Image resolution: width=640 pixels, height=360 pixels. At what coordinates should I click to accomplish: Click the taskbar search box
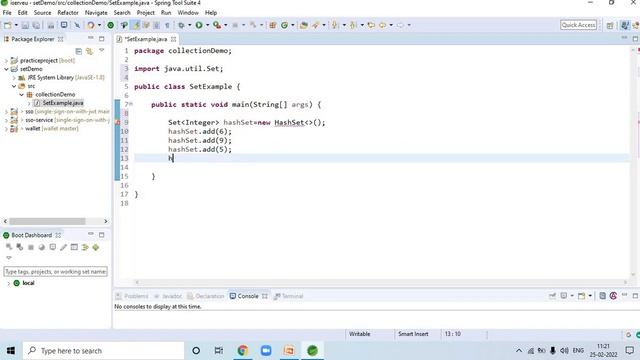click(x=103, y=351)
